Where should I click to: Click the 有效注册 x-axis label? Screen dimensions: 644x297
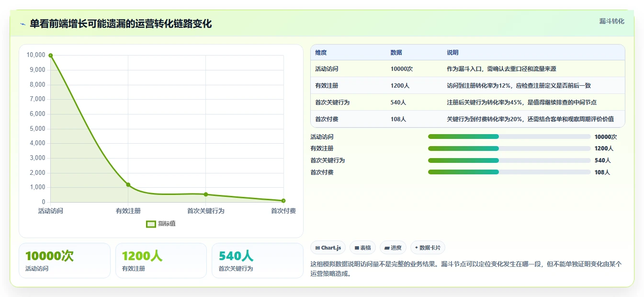pyautogui.click(x=128, y=211)
